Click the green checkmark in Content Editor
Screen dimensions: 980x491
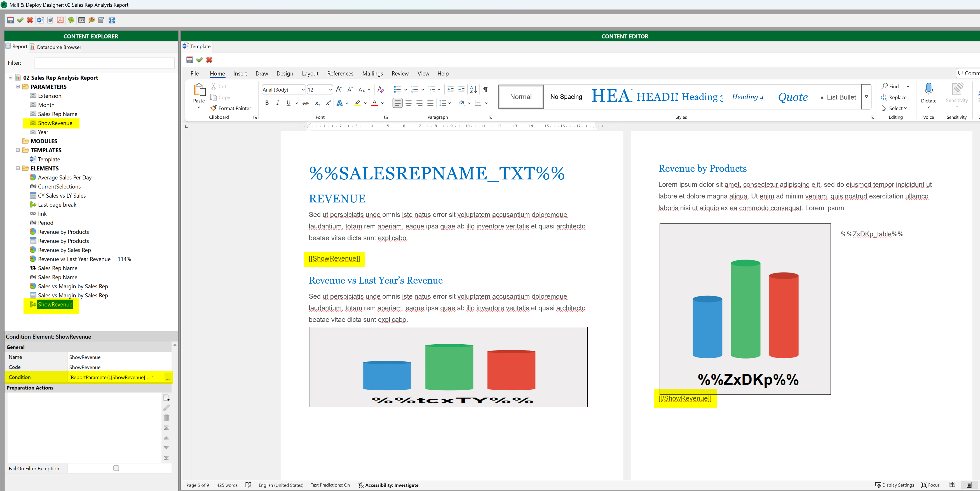point(199,60)
